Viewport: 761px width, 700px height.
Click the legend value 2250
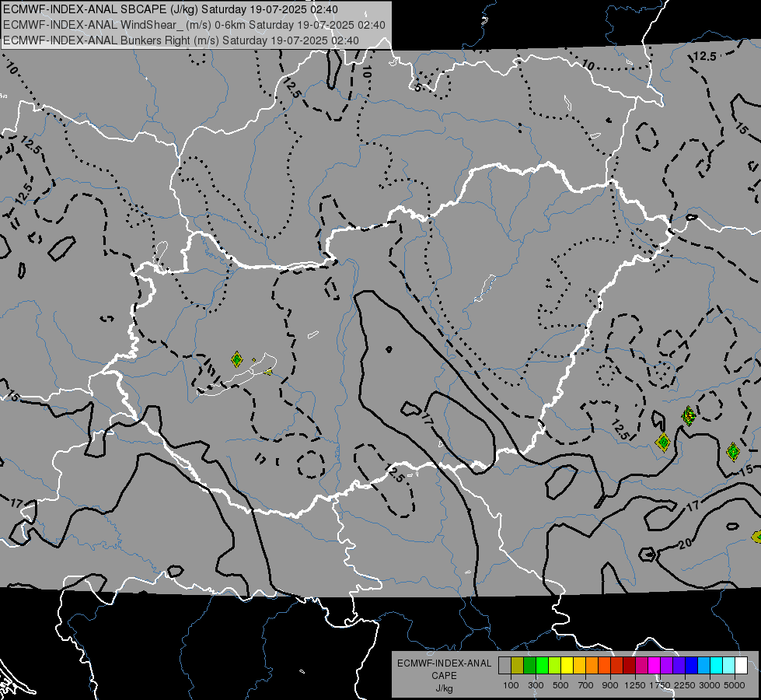click(685, 685)
